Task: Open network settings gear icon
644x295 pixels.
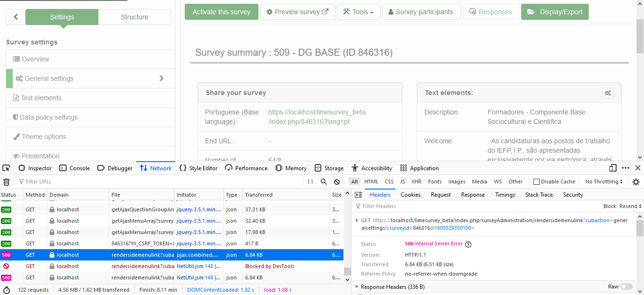Action: coord(636,182)
